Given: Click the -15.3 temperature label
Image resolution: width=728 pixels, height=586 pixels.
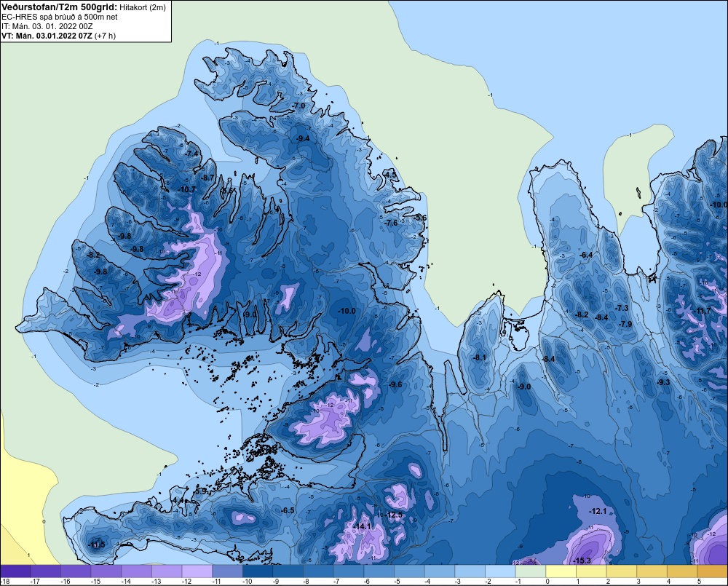Looking at the screenshot, I should [582, 561].
